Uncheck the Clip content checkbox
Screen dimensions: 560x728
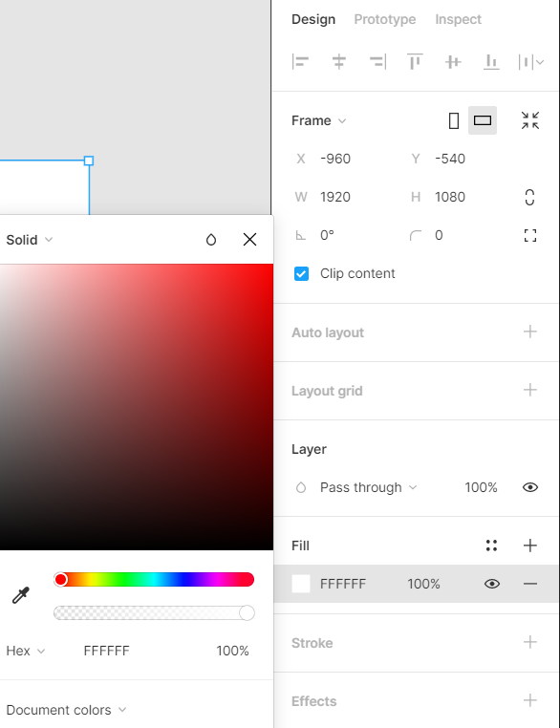coord(301,274)
